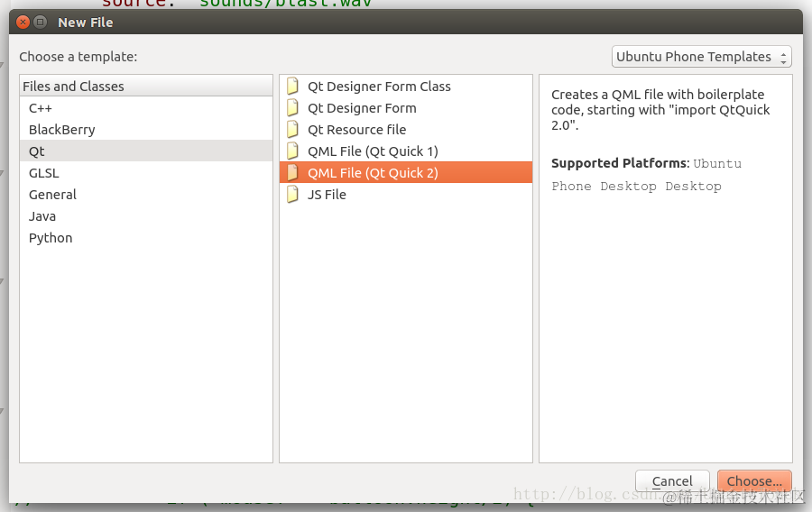Select the C++ category
The image size is (812, 512).
tap(146, 108)
